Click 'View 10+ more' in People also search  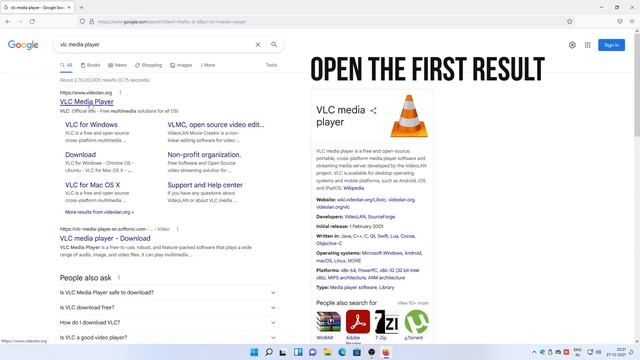pyautogui.click(x=413, y=303)
